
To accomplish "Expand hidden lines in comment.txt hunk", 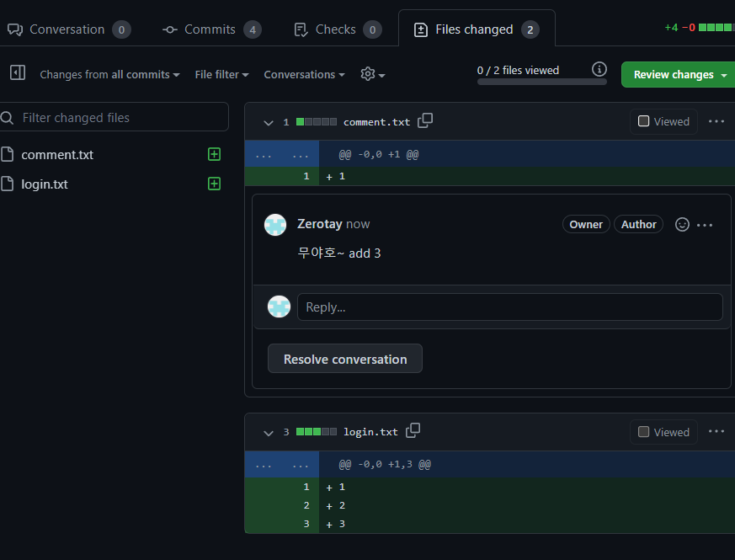I will [x=282, y=154].
